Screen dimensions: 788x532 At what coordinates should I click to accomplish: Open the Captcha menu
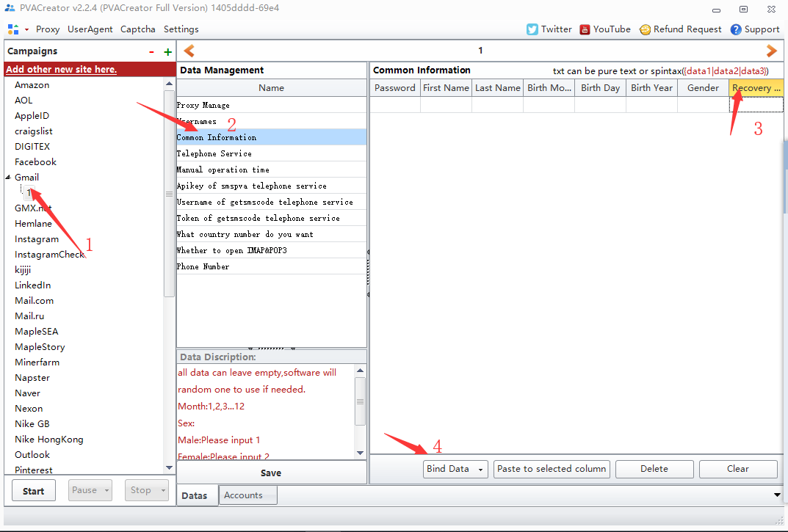point(138,29)
